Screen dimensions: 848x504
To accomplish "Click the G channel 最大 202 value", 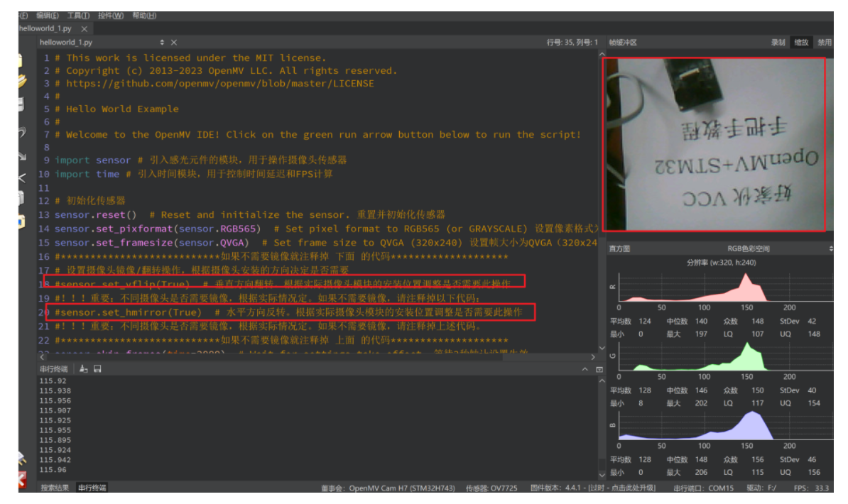I will 701,403.
